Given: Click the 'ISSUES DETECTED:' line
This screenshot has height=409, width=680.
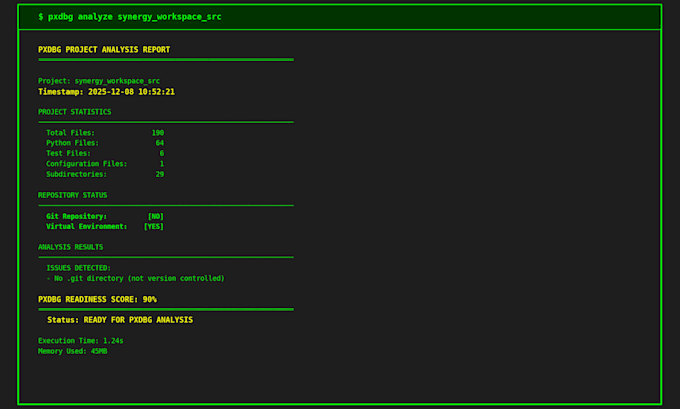Looking at the screenshot, I should click(78, 268).
